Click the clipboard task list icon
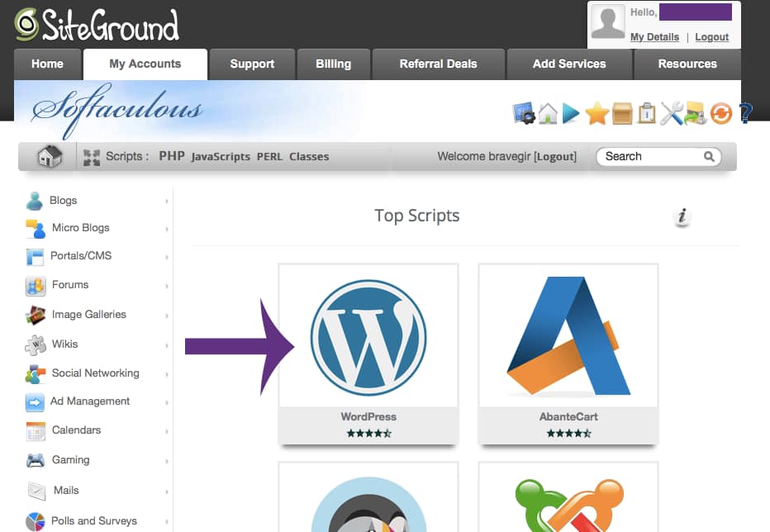 pyautogui.click(x=646, y=113)
